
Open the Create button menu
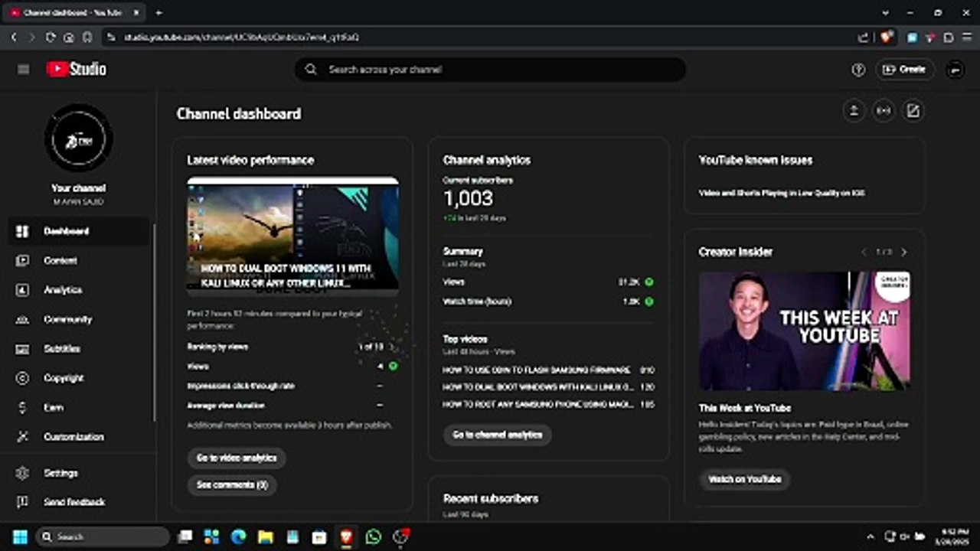point(904,70)
